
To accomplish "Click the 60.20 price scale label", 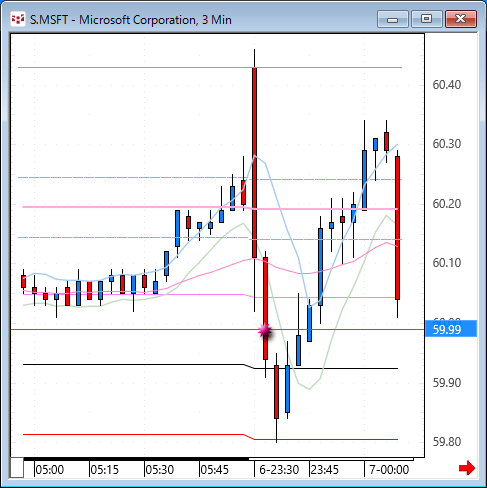I will click(x=447, y=203).
